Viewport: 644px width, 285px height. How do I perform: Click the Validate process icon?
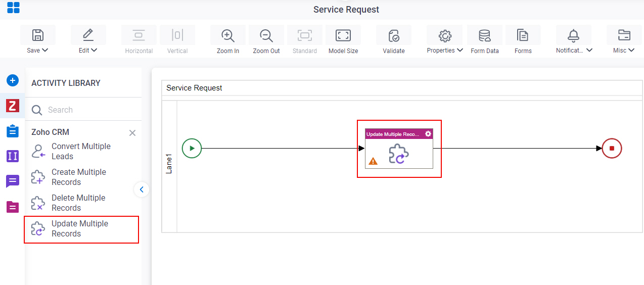point(394,35)
